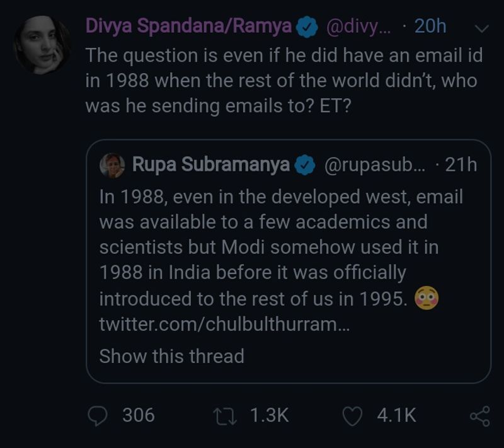Open Rupa Subramanya's small avatar
This screenshot has height=448, width=504.
(112, 165)
